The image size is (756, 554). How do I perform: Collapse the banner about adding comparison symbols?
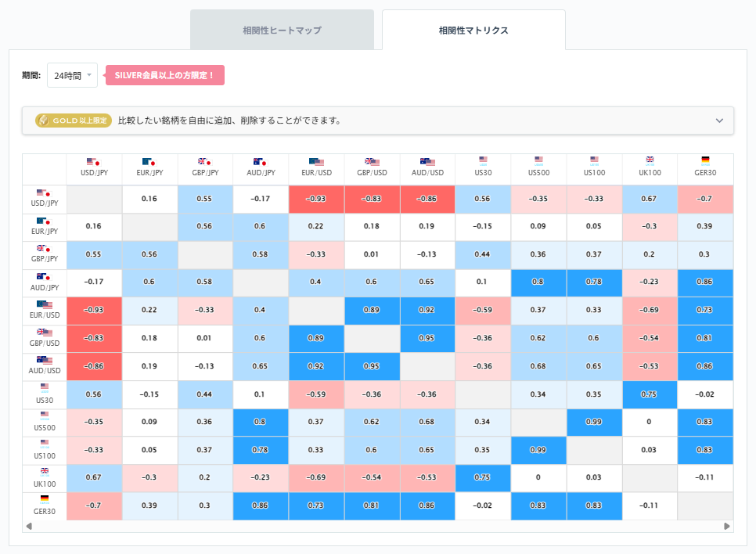pos(720,121)
